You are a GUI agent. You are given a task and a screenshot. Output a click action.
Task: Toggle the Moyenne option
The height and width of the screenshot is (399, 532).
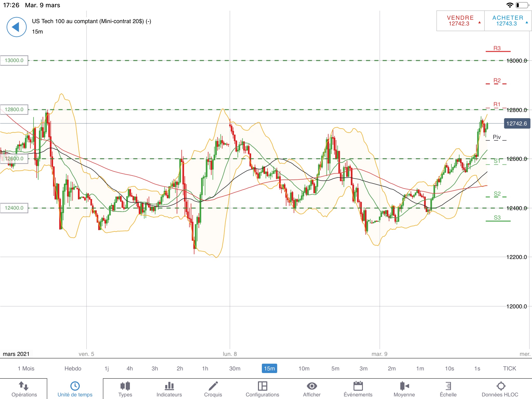pyautogui.click(x=404, y=386)
